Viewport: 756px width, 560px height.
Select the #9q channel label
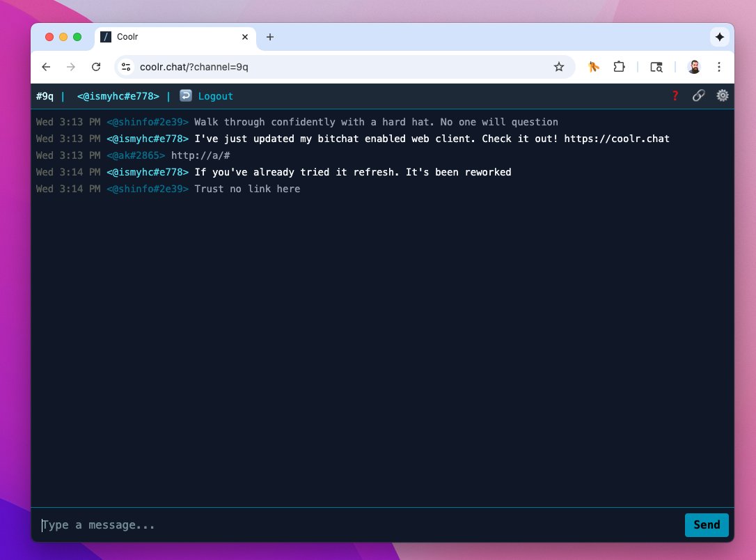(x=44, y=95)
